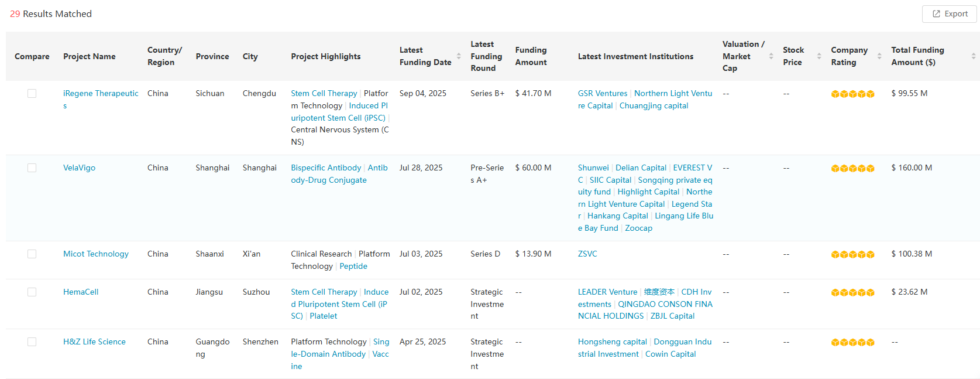Open Legend Star investor link

[x=645, y=210]
